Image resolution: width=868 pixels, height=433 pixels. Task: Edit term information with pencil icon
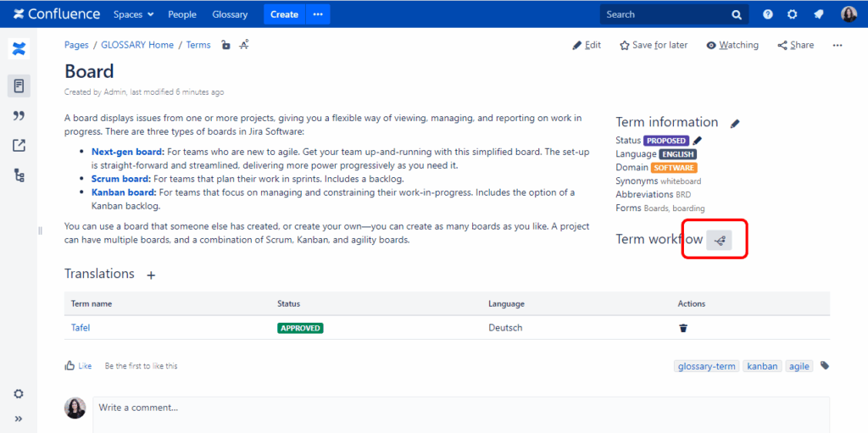click(735, 123)
